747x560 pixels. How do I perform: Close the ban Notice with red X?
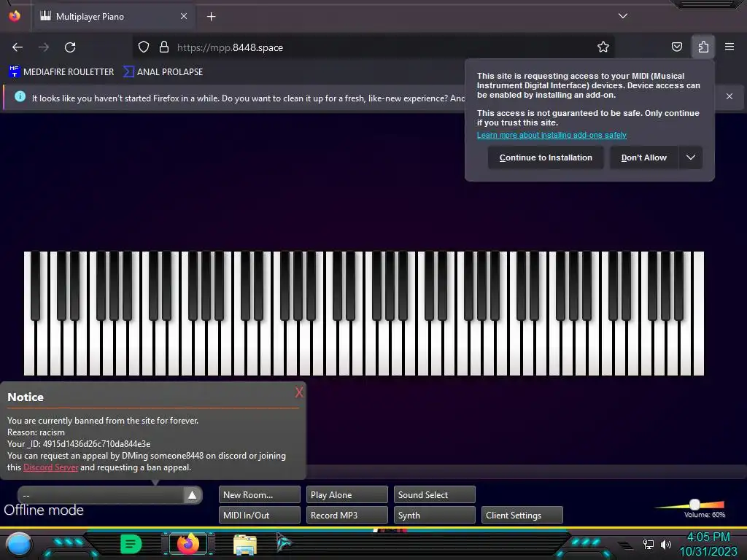pyautogui.click(x=298, y=392)
